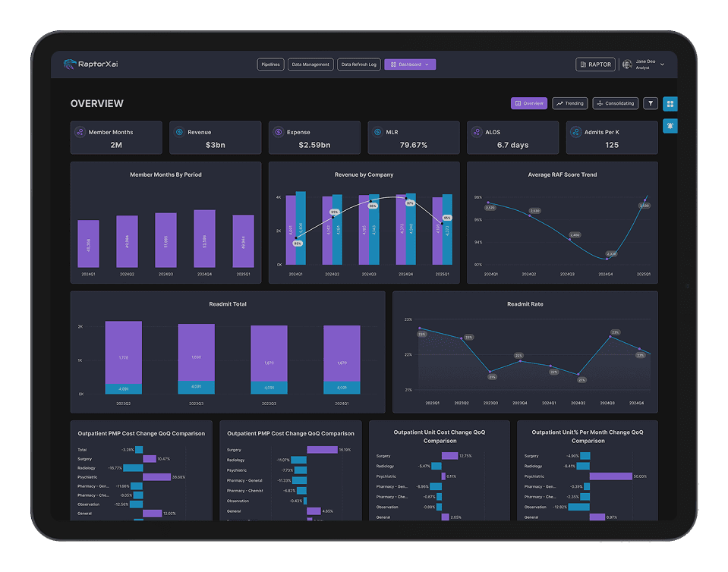The image size is (728, 572).
Task: Click the Psychiatric 38.68% bar
Action: [156, 477]
